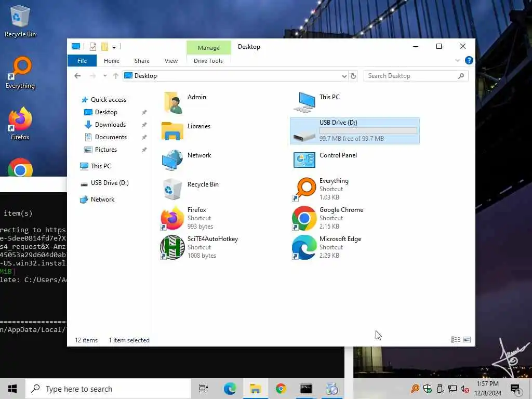Click the File Explorer taskbar button
This screenshot has width=532, height=399.
coord(256,389)
